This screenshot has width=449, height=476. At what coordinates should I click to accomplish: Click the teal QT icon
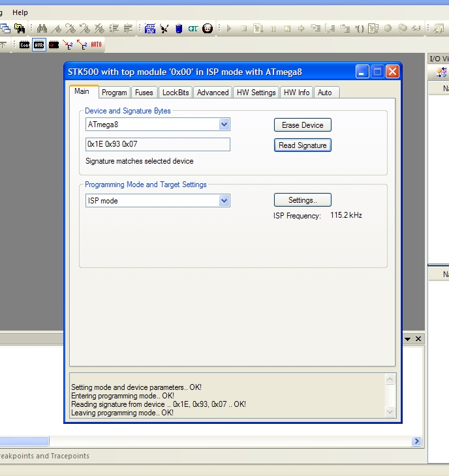pos(193,29)
